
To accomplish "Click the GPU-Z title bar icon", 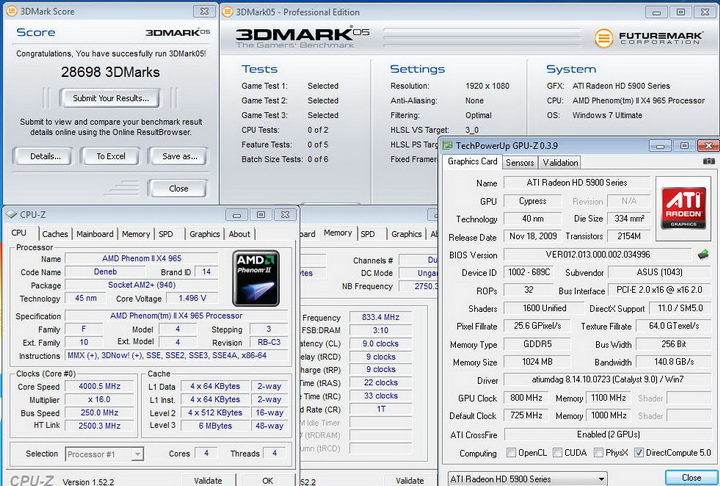I will pyautogui.click(x=449, y=144).
